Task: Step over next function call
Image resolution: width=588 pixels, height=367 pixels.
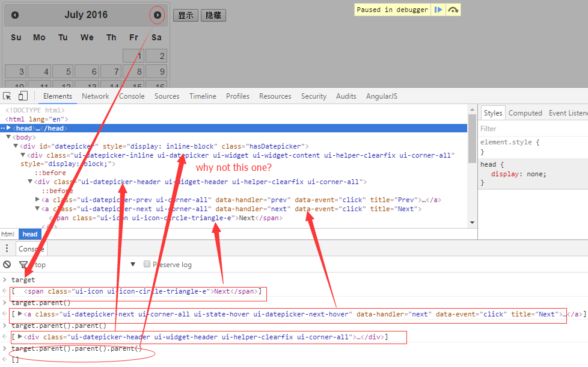Action: pos(453,10)
